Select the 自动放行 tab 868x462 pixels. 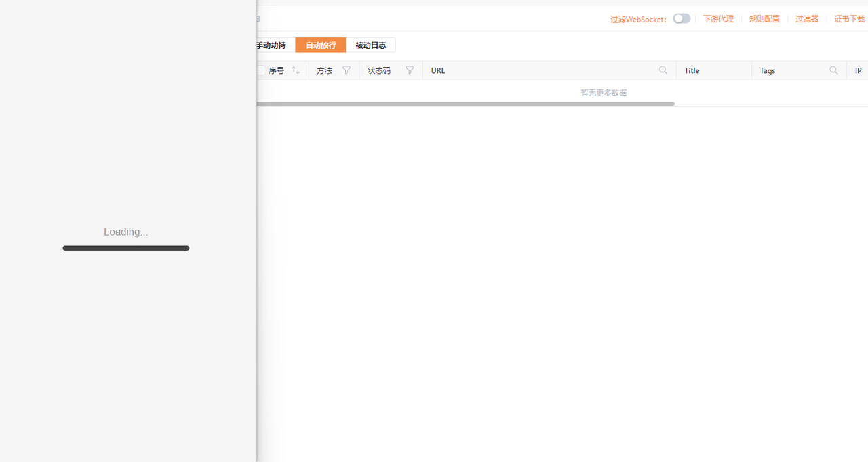321,45
